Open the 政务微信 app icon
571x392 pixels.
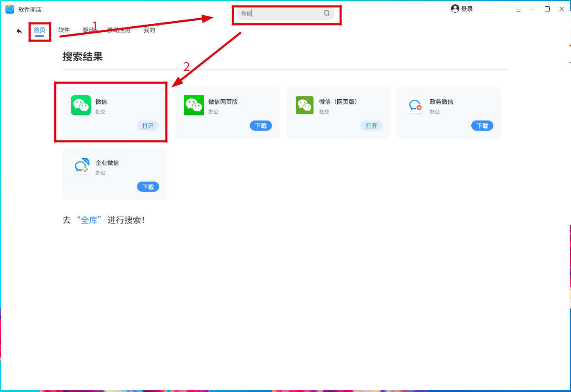[x=415, y=105]
